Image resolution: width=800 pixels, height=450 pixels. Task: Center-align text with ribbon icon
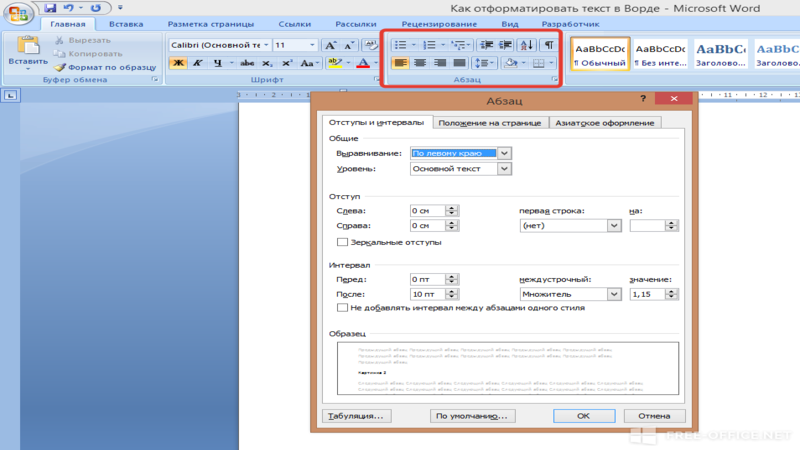click(420, 63)
